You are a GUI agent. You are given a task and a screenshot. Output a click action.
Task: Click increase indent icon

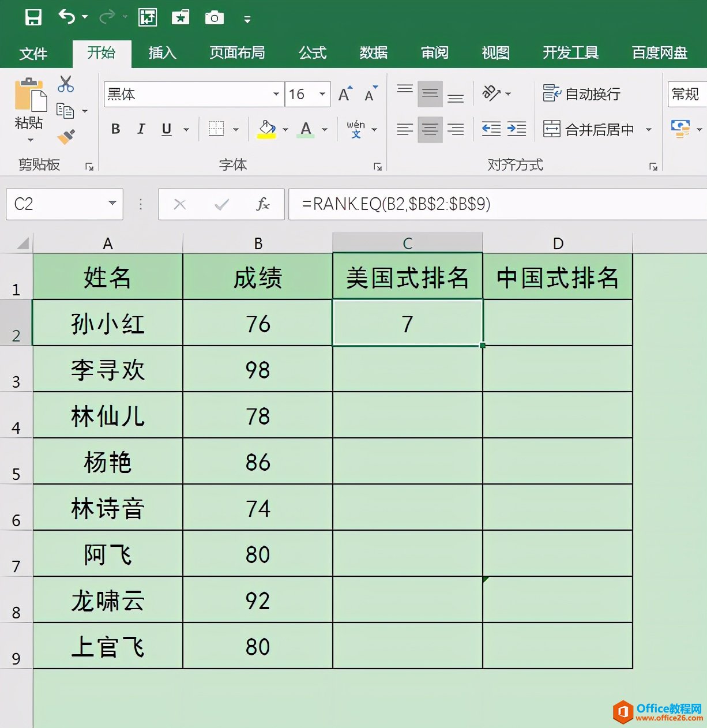pyautogui.click(x=517, y=129)
